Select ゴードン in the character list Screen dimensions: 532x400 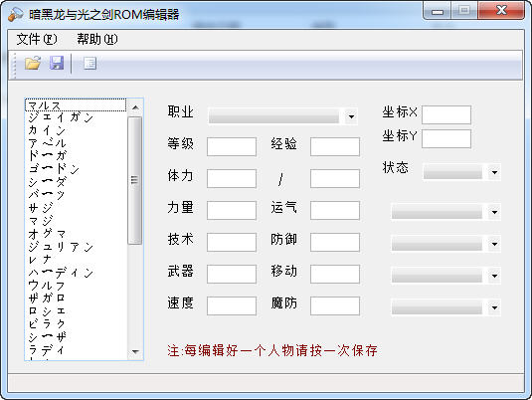coord(76,169)
